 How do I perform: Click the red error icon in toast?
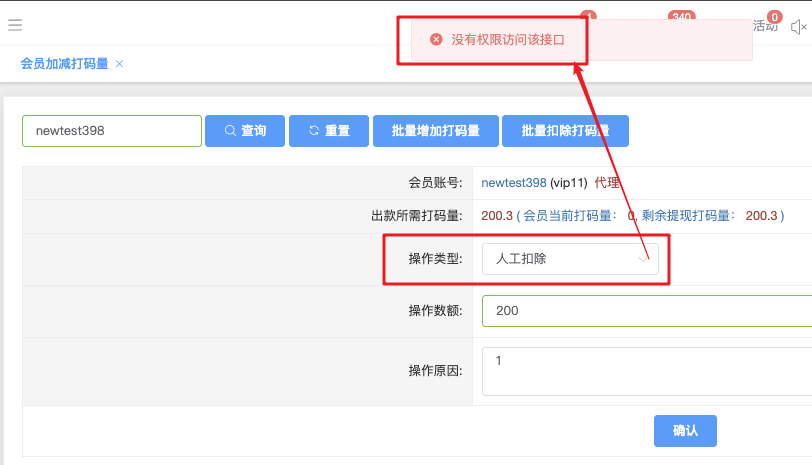point(436,40)
